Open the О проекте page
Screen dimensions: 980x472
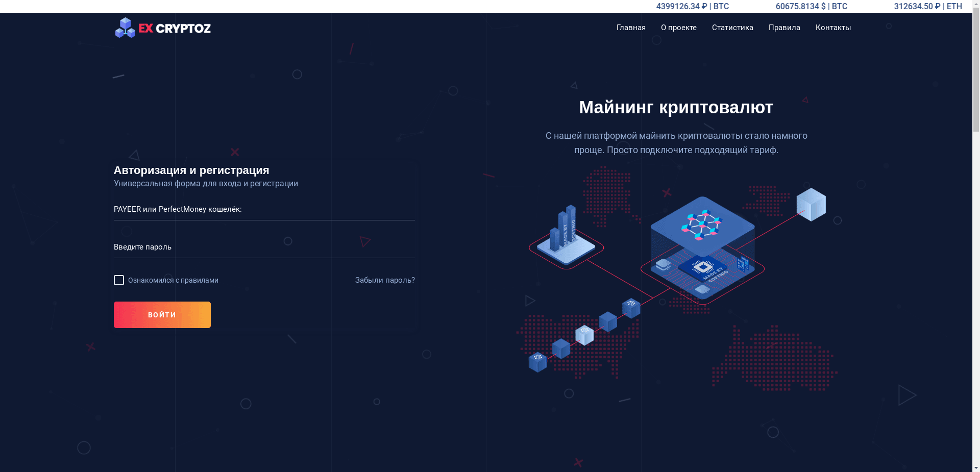[679, 28]
